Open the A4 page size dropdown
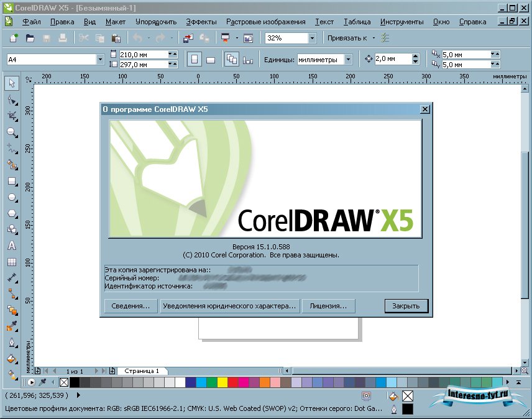The height and width of the screenshot is (419, 532). (100, 60)
